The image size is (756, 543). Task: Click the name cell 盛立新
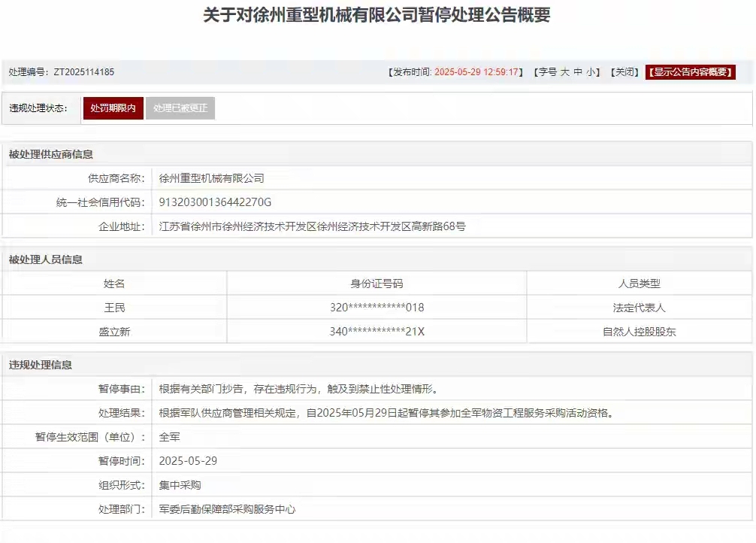(114, 332)
